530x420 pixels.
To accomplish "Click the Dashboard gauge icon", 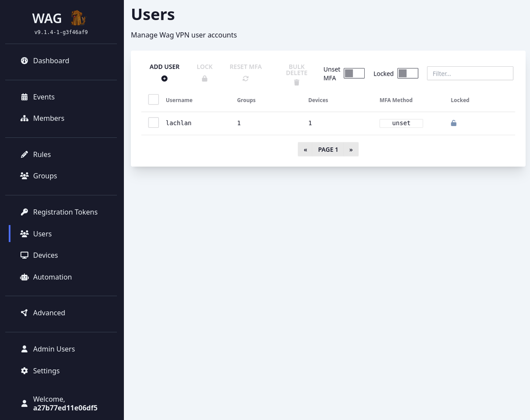I will pos(24,61).
